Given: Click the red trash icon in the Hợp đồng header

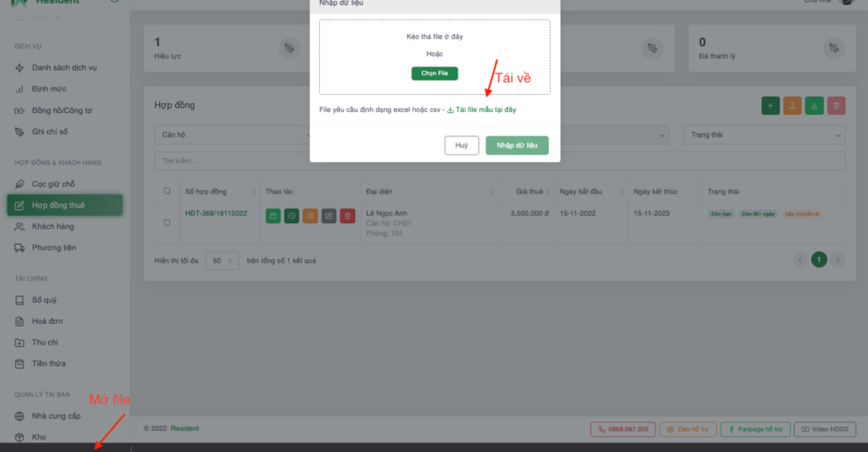Looking at the screenshot, I should pyautogui.click(x=835, y=106).
